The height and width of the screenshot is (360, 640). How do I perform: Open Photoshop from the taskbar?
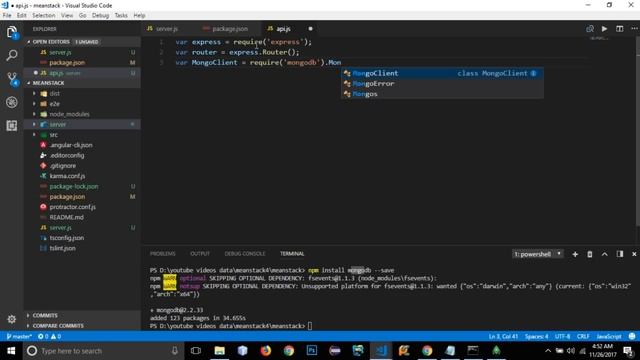tap(312, 351)
